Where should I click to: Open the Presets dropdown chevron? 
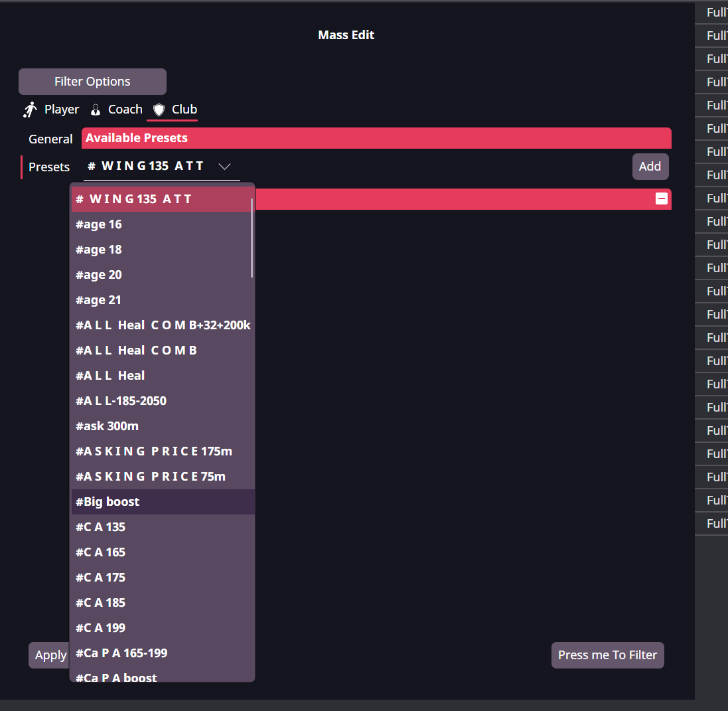click(x=224, y=166)
